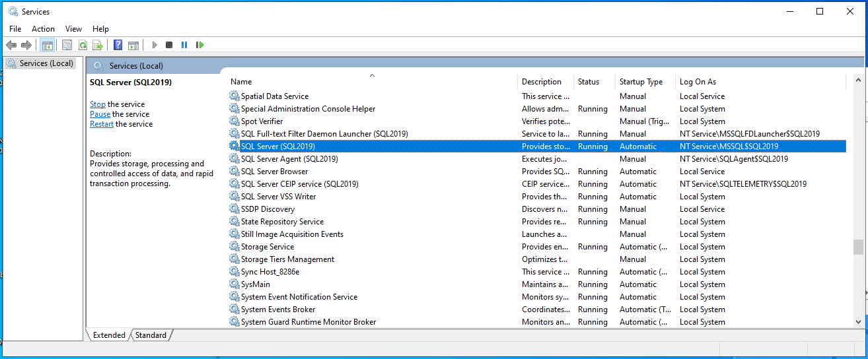Sort by the Name column header
Viewport: 868px width, 359px height.
[x=241, y=82]
